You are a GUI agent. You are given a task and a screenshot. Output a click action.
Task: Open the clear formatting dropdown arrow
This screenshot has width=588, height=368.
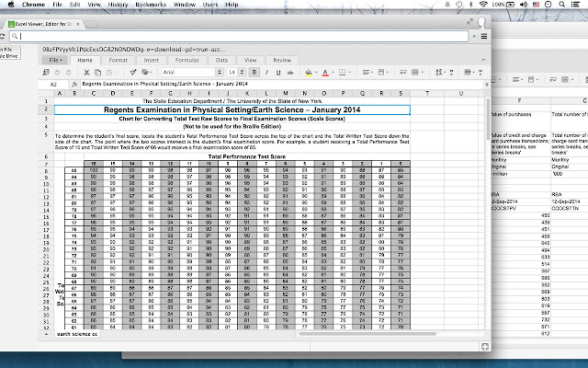click(151, 72)
